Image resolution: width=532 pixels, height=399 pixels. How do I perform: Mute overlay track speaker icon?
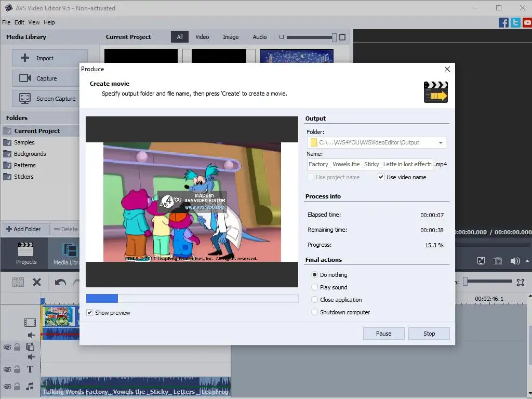tap(31, 357)
